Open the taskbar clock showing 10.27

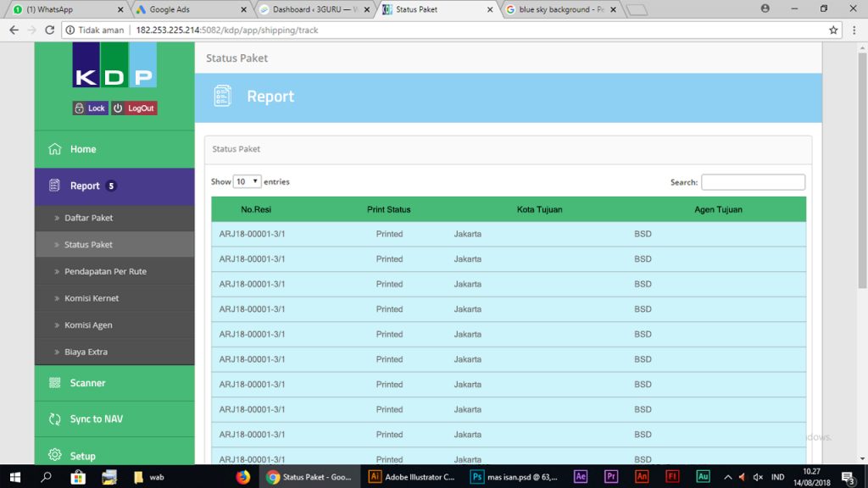click(x=812, y=476)
